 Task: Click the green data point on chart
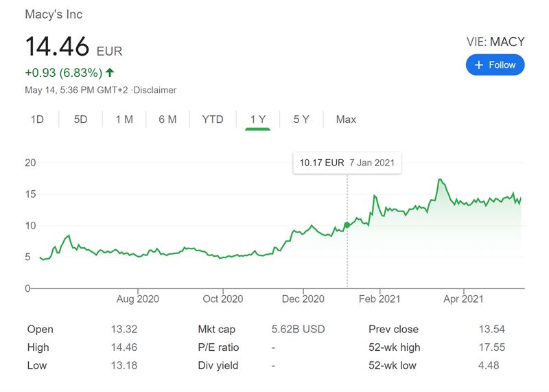347,224
